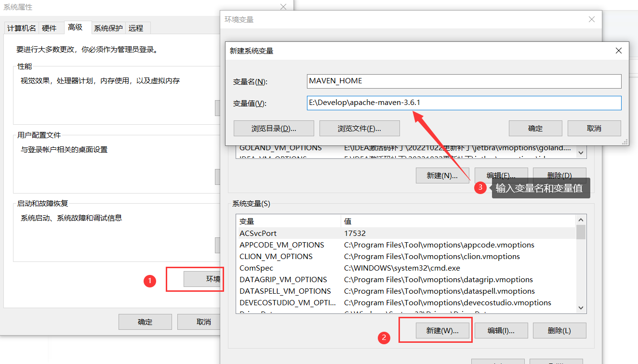Viewport: 638px width, 364px height.
Task: Click the value 17532 cell
Action: point(355,234)
